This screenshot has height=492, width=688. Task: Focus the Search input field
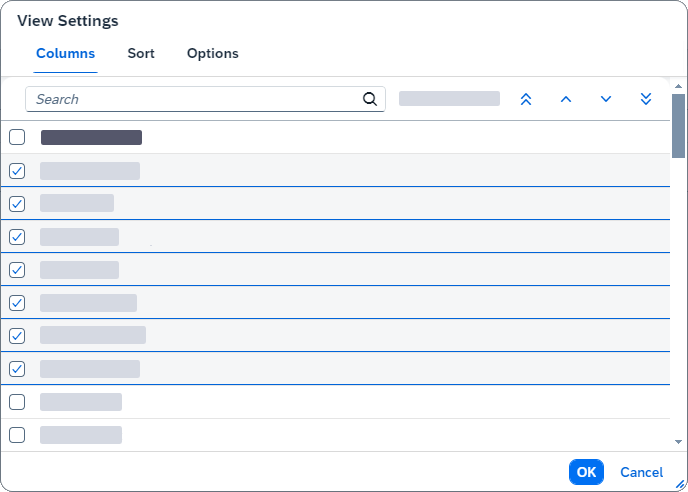click(x=195, y=99)
